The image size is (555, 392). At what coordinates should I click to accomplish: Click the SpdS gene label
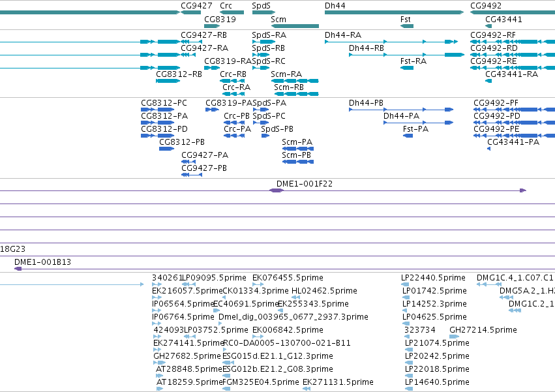pyautogui.click(x=262, y=6)
